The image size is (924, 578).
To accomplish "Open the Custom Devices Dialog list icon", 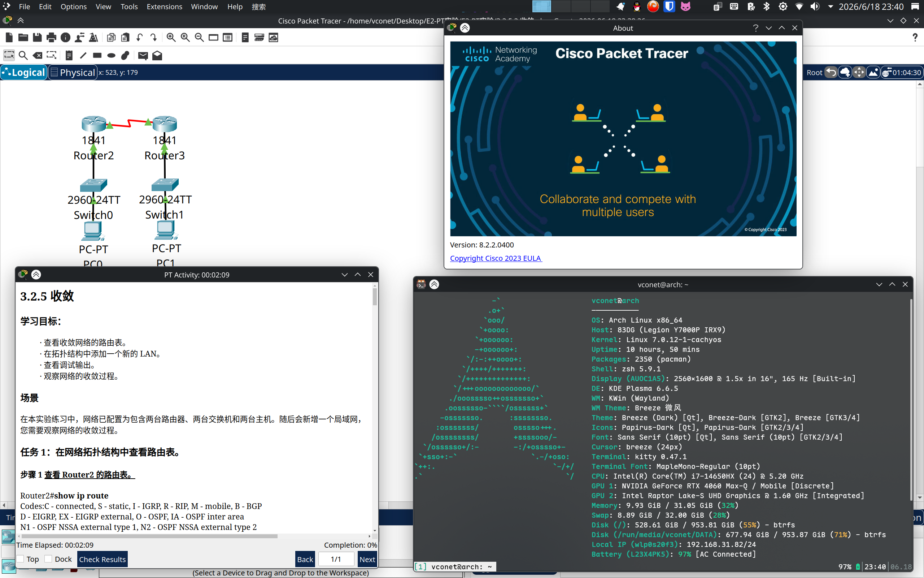I will tap(227, 38).
